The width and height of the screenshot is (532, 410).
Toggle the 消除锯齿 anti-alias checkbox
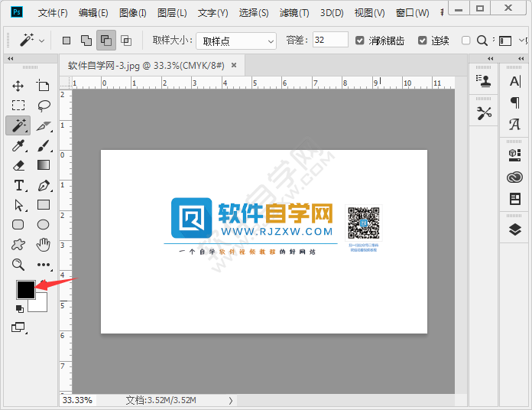click(x=360, y=41)
